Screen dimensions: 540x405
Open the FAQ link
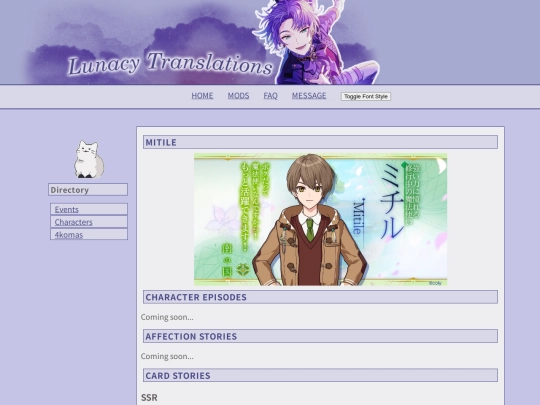[270, 96]
